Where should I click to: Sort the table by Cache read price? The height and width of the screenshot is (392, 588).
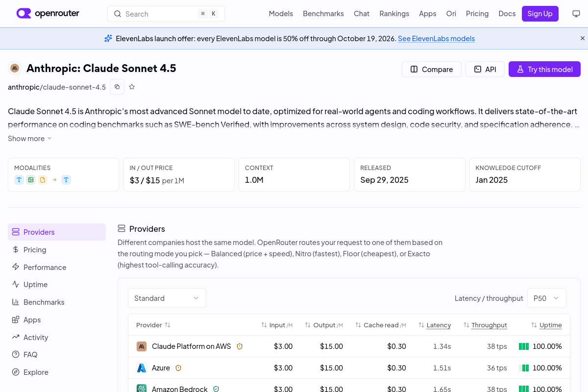coord(380,325)
